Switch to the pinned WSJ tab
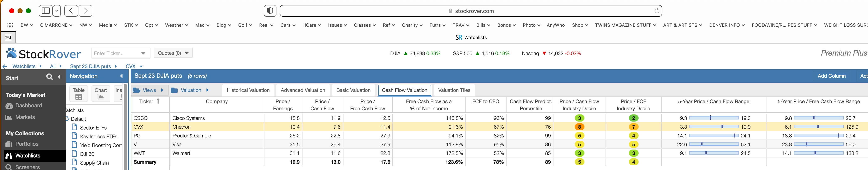 pyautogui.click(x=8, y=37)
